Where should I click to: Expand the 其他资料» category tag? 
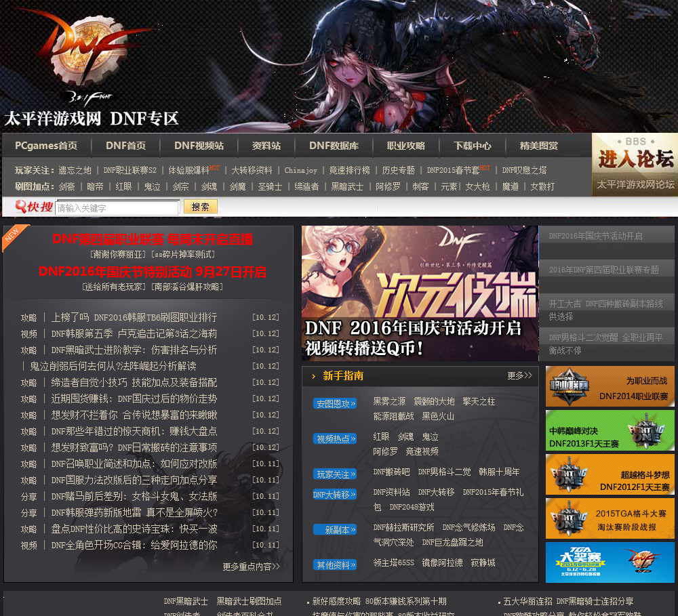pos(335,564)
